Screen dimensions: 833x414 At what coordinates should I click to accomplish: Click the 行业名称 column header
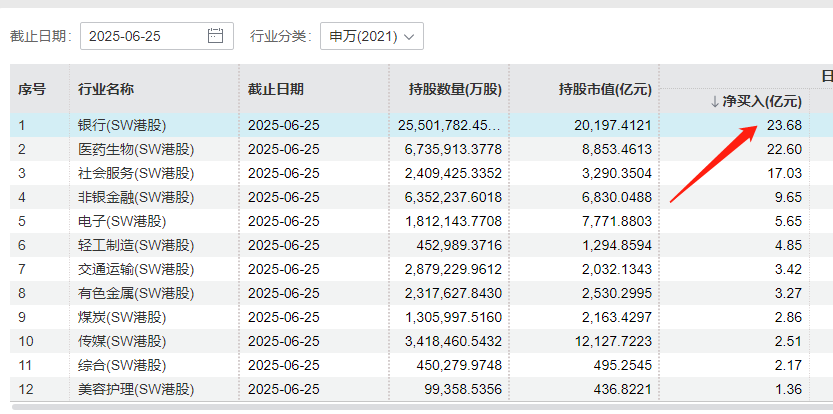pyautogui.click(x=106, y=89)
